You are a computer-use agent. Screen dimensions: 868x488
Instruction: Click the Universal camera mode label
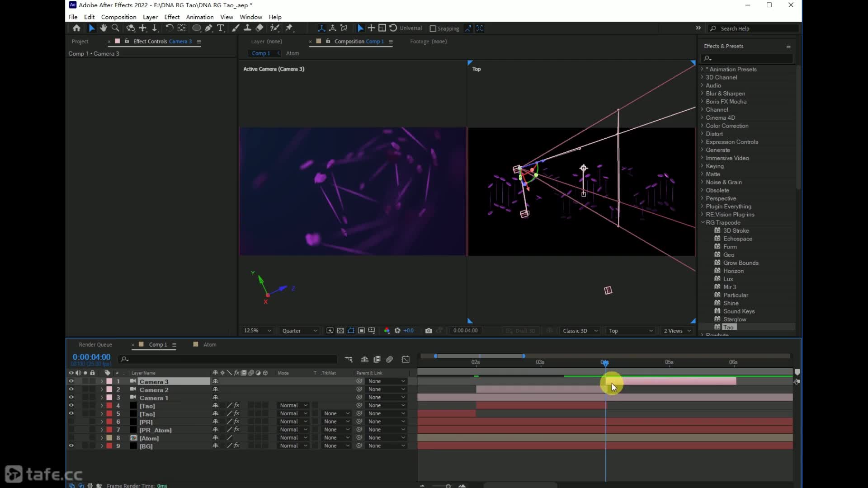tap(410, 28)
